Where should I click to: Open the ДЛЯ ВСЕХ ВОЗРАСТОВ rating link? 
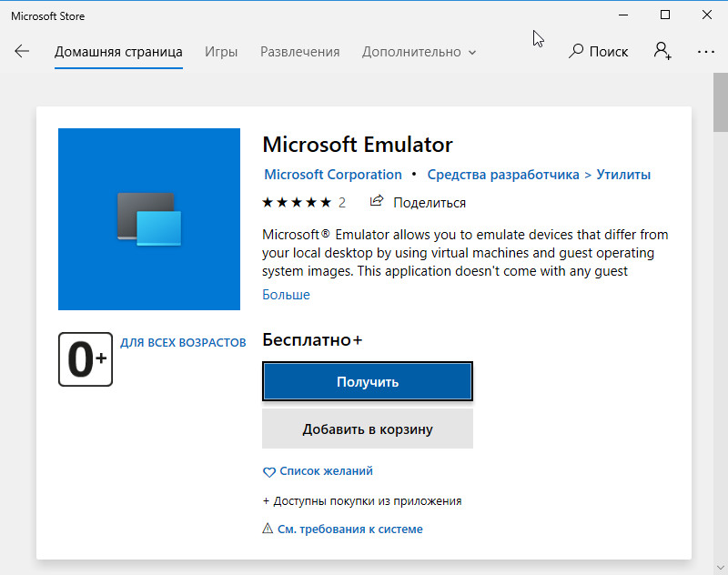(x=183, y=342)
